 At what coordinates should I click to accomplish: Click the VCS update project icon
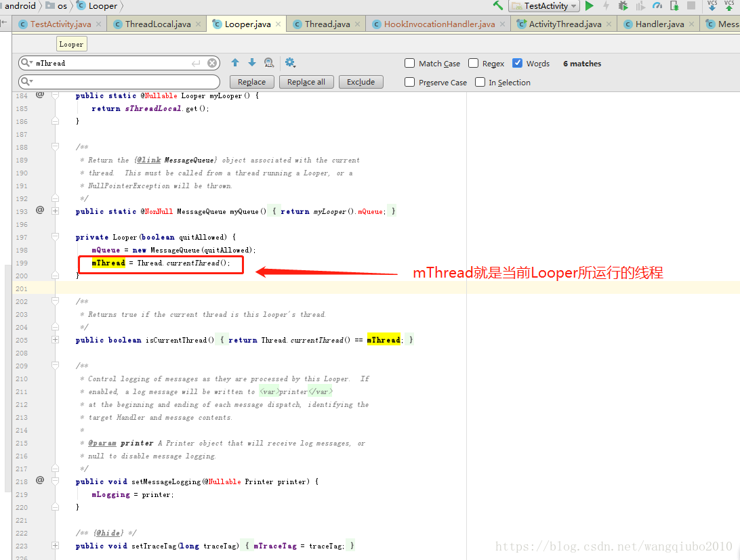[712, 5]
